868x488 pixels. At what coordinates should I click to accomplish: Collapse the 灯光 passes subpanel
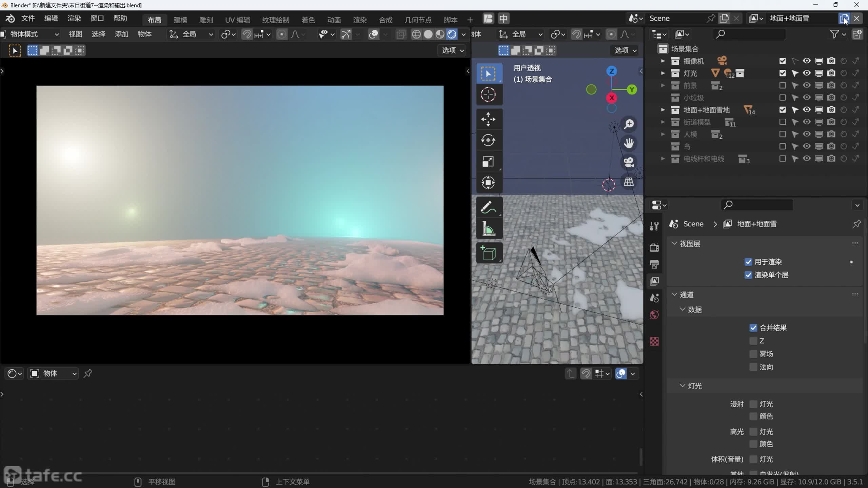683,386
